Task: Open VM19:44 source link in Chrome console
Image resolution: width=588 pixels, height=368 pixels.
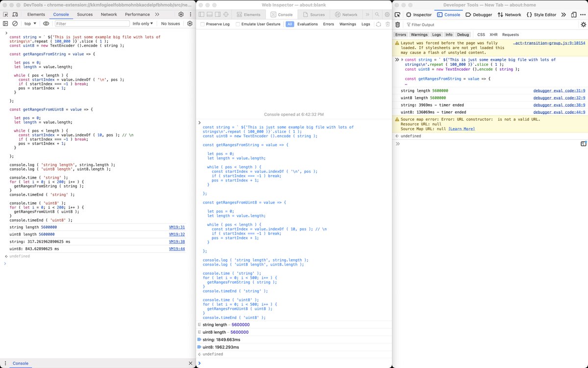Action: [177, 249]
